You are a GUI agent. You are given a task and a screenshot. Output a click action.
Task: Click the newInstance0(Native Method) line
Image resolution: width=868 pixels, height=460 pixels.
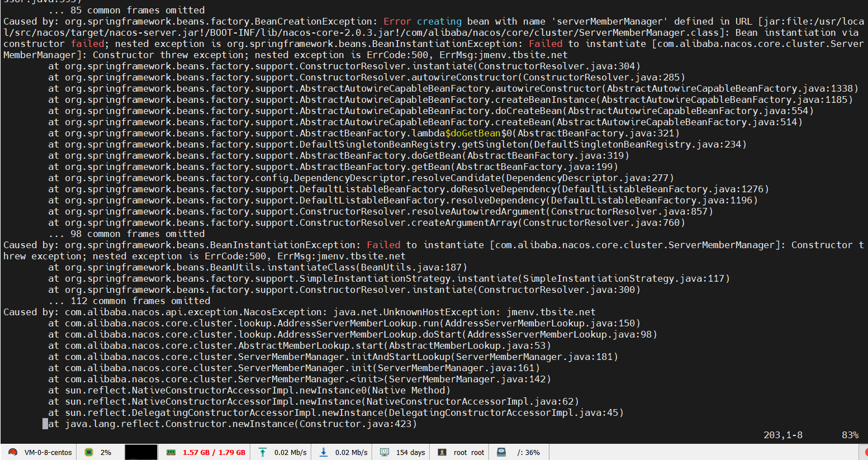pos(249,390)
